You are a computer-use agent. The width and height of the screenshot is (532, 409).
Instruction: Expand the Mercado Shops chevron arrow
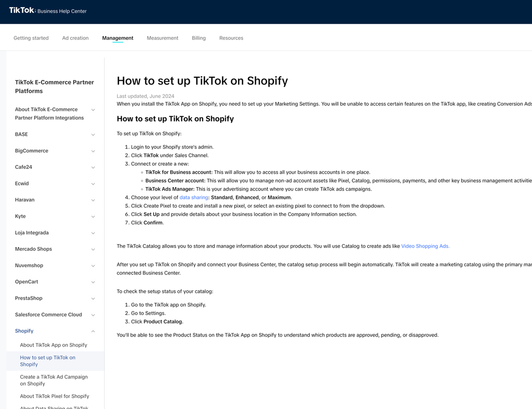93,250
